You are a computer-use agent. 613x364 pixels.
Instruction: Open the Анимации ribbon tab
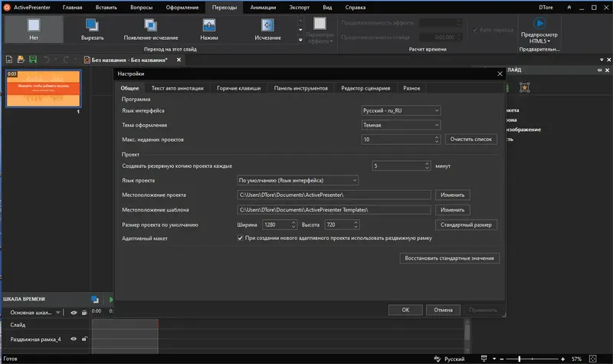pos(262,6)
